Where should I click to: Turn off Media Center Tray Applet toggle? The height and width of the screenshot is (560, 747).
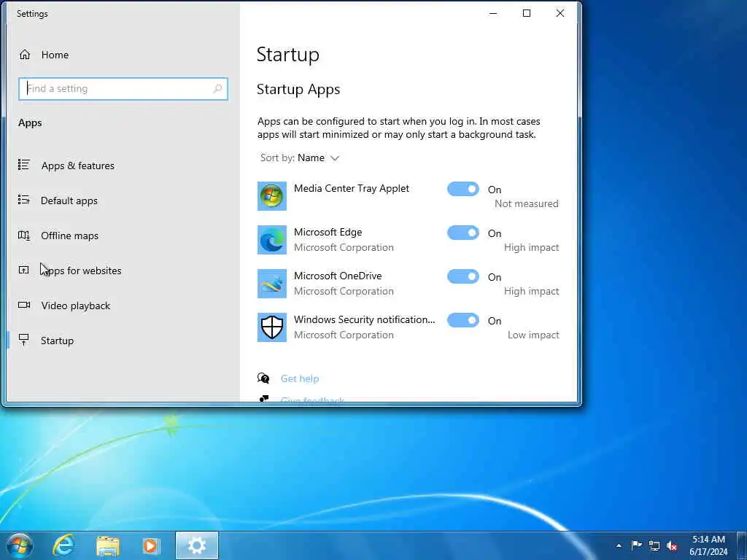point(463,189)
